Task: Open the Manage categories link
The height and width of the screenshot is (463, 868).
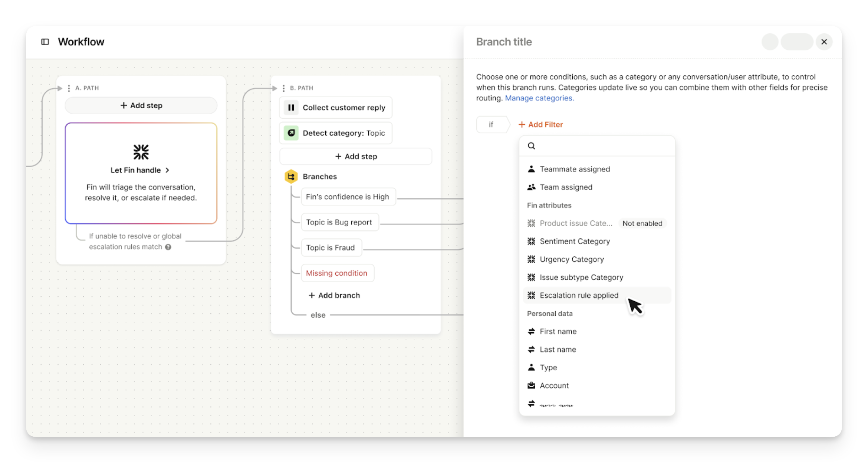Action: click(x=539, y=98)
